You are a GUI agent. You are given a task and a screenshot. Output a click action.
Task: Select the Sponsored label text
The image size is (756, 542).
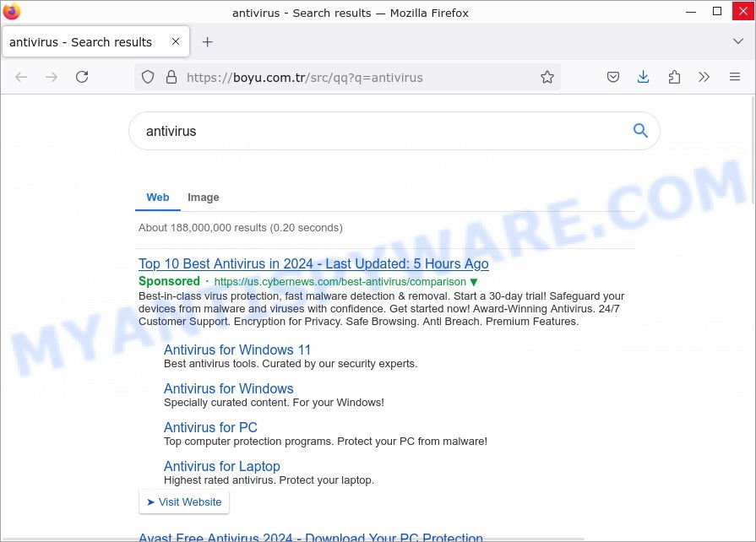point(169,281)
